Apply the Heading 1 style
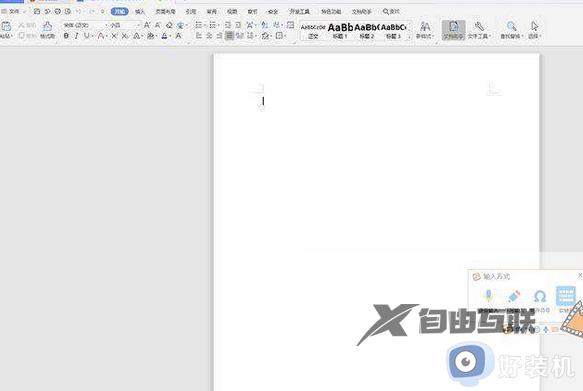Screen dimensions: 583x391 pyautogui.click(x=340, y=31)
